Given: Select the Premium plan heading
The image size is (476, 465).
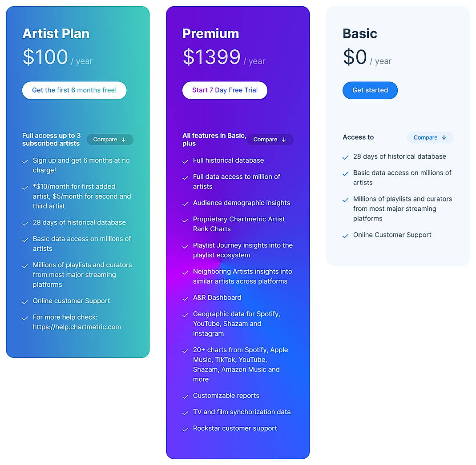Looking at the screenshot, I should pyautogui.click(x=210, y=33).
